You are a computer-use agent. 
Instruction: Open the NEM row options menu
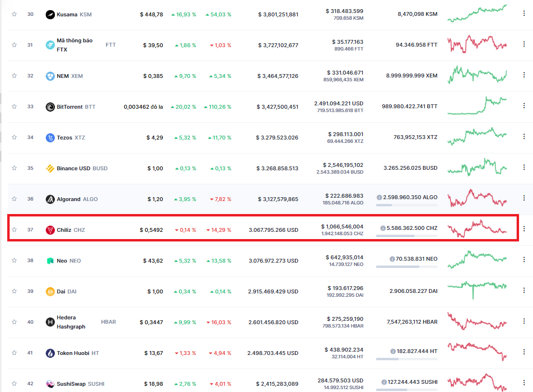pos(524,75)
